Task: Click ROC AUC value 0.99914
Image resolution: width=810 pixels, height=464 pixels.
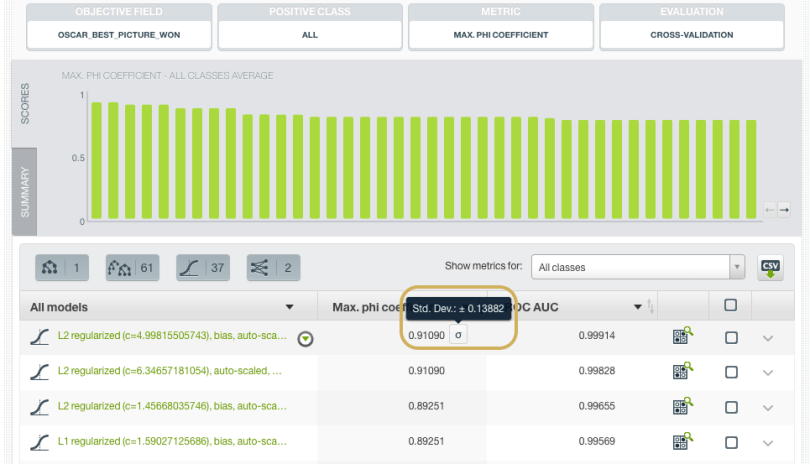Action: point(597,335)
